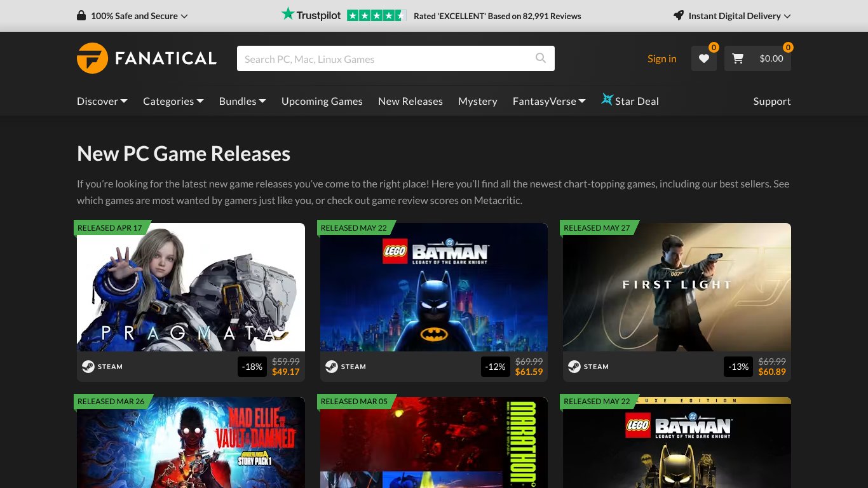
Task: Click the Trustpilot green star rating
Action: pyautogui.click(x=376, y=16)
